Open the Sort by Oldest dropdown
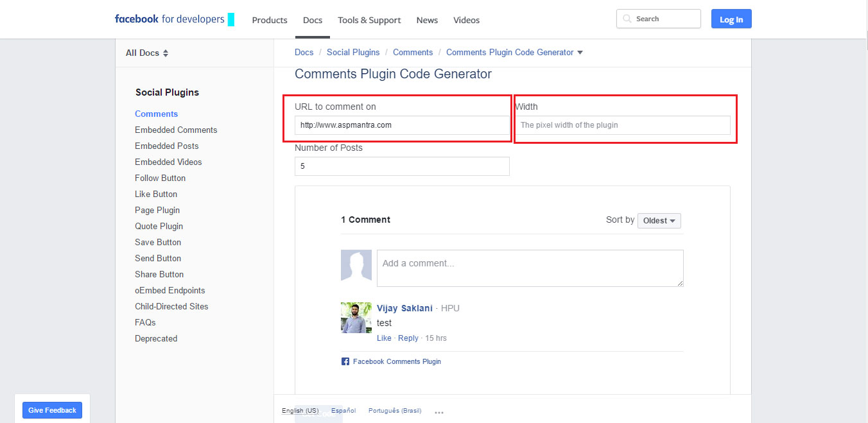Image resolution: width=868 pixels, height=423 pixels. pyautogui.click(x=659, y=220)
